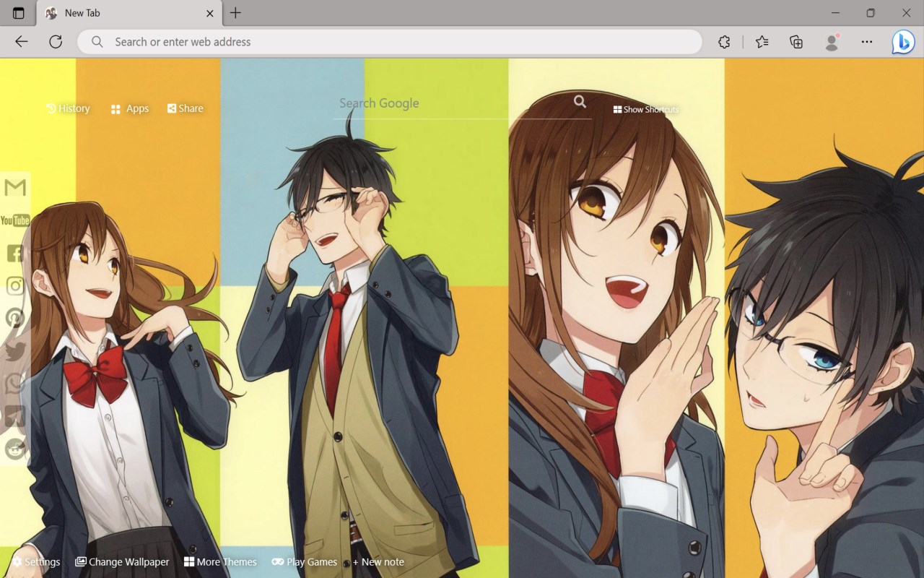Open the History link
The width and height of the screenshot is (924, 578).
point(68,108)
